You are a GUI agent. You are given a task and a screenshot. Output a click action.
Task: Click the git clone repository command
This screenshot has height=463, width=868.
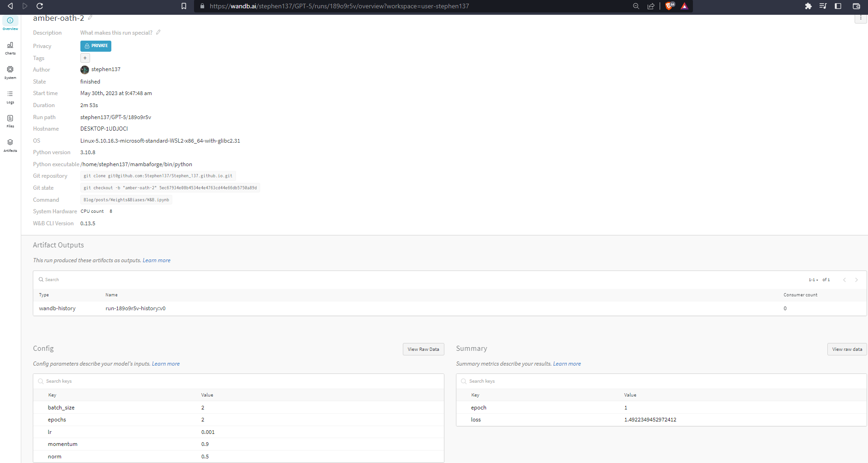pyautogui.click(x=158, y=176)
